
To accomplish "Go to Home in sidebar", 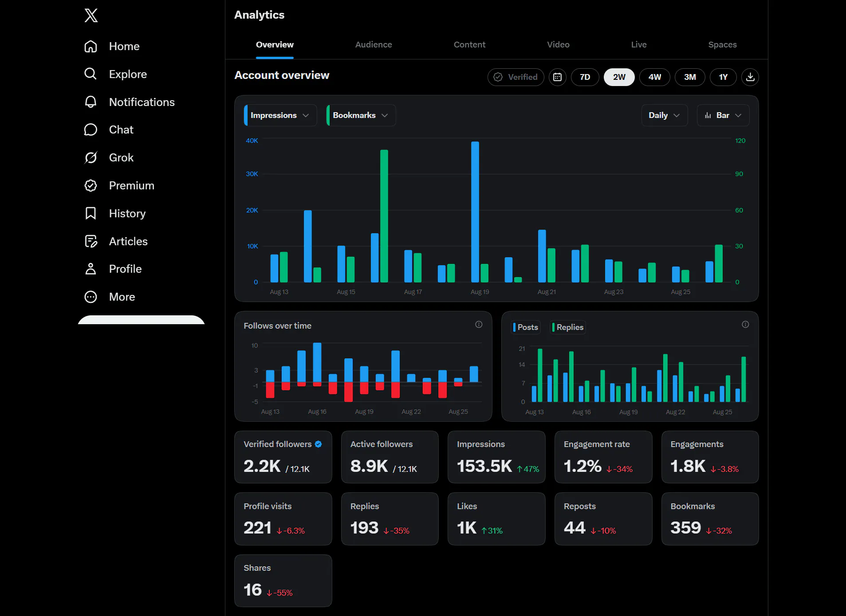I will 124,46.
